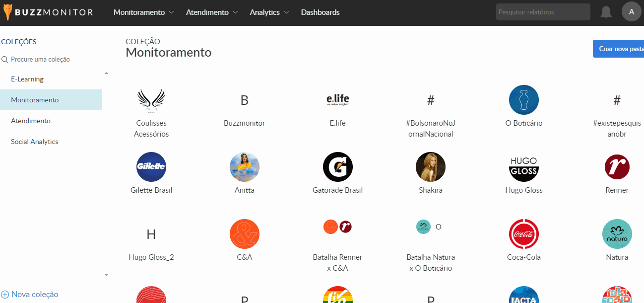Click the Criar nova pasta button

click(620, 49)
